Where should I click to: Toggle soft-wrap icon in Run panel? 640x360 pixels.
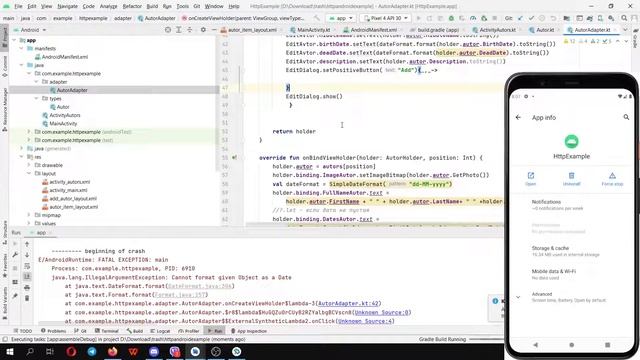pyautogui.click(x=27, y=266)
